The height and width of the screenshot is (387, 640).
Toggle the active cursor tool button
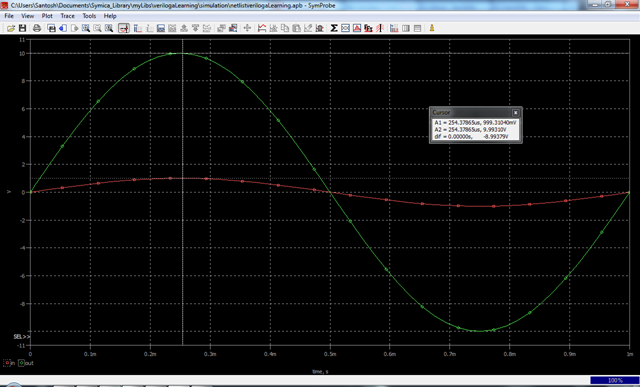(x=124, y=28)
